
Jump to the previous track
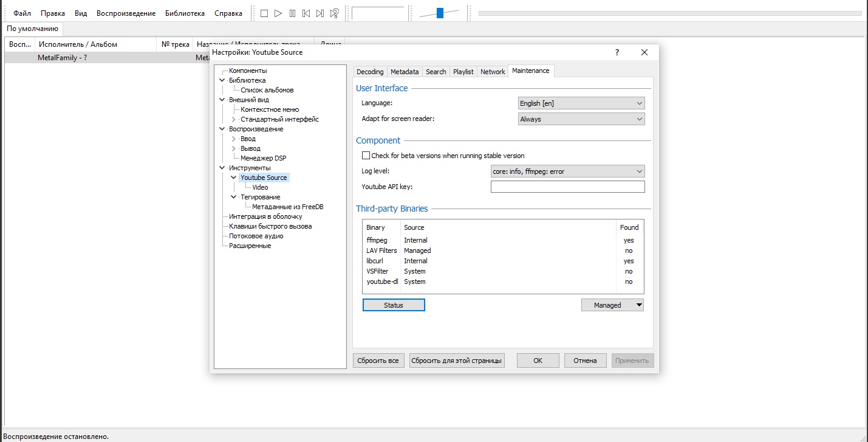click(x=306, y=13)
